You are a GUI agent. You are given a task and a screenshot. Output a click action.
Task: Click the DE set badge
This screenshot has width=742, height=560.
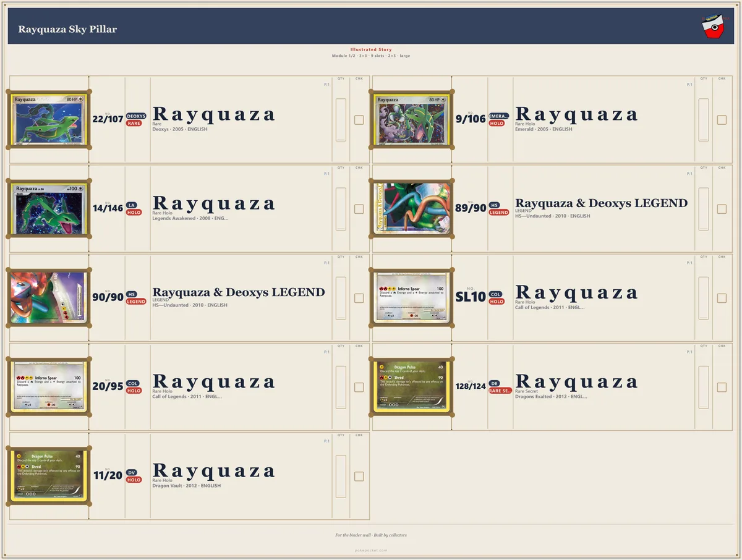pos(494,383)
